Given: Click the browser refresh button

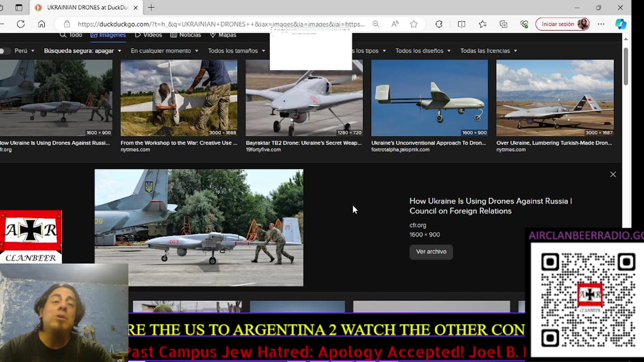Looking at the screenshot, I should (21, 24).
